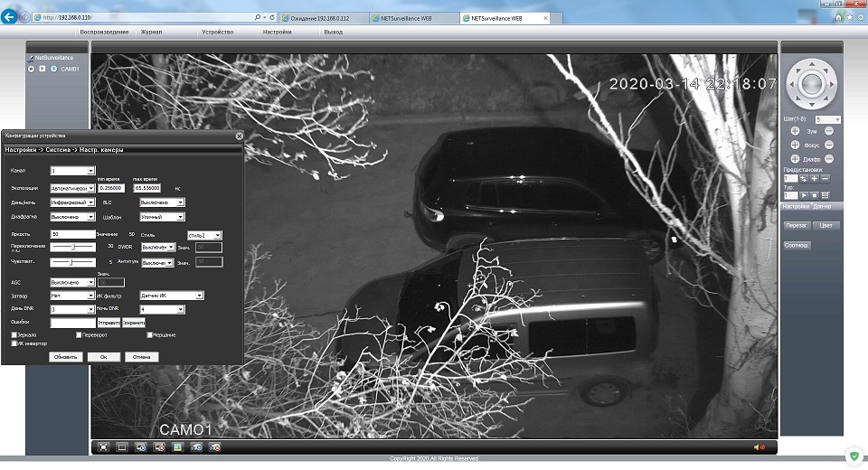Click the Обновить button
868x470 pixels.
point(66,357)
